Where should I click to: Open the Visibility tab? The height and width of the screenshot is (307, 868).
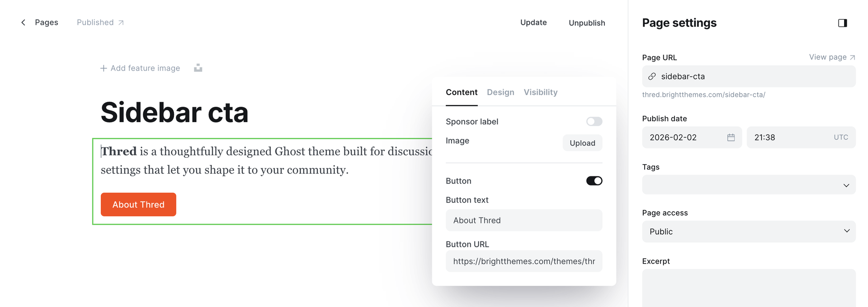pos(540,92)
